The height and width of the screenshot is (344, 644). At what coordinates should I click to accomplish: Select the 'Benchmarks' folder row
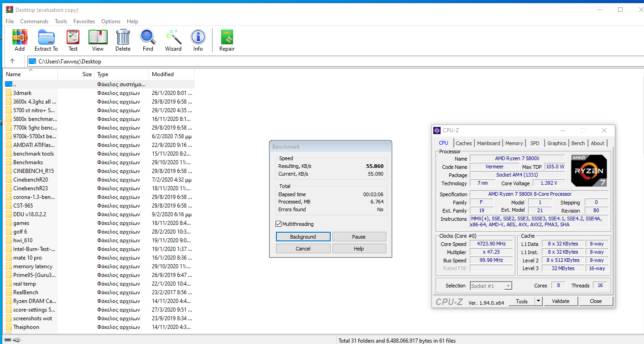[99, 162]
